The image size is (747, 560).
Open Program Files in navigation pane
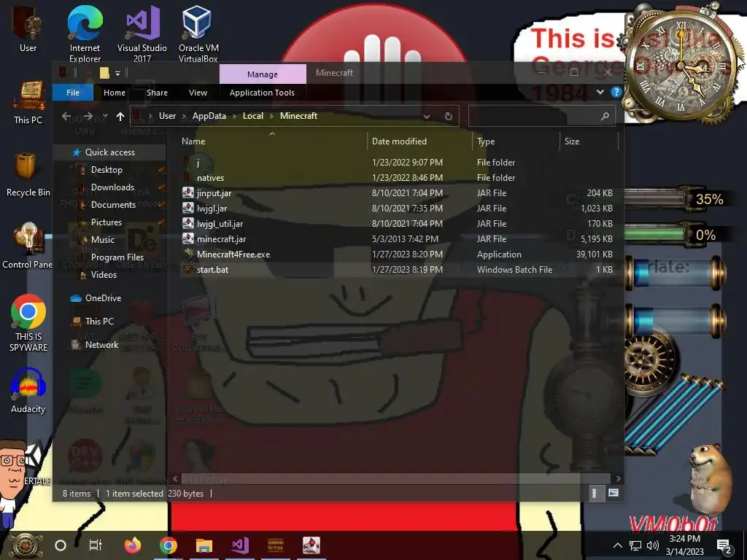pos(117,257)
